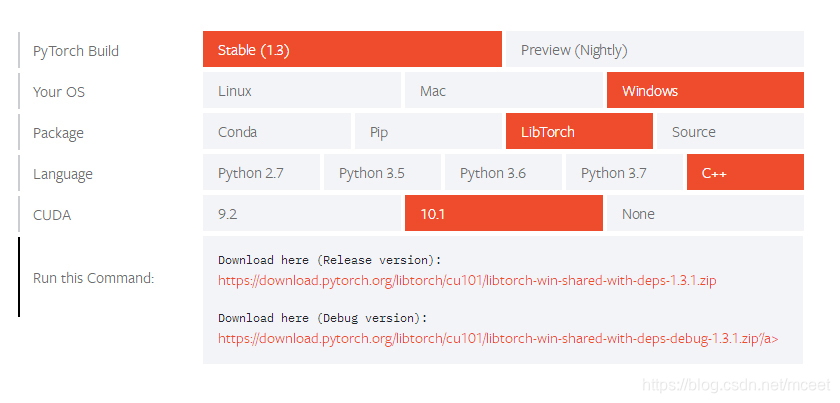The image size is (840, 403).
Task: Pick Python 2.7 language
Action: tap(261, 172)
